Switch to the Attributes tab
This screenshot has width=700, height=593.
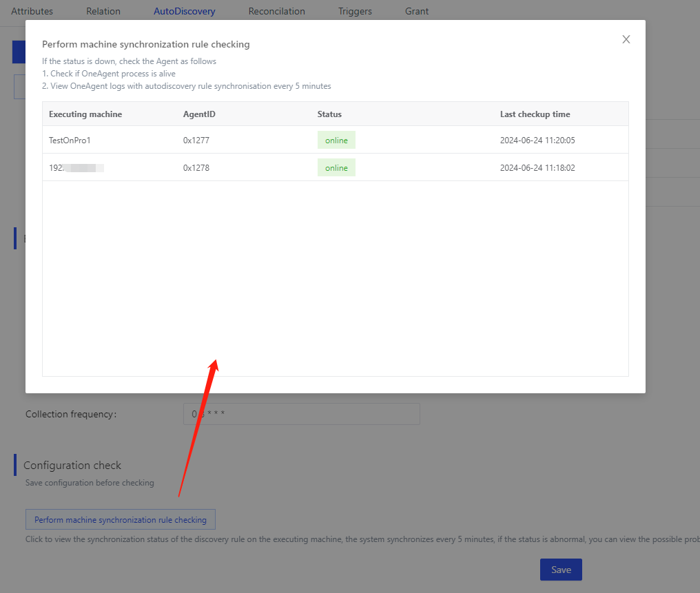[x=32, y=11]
